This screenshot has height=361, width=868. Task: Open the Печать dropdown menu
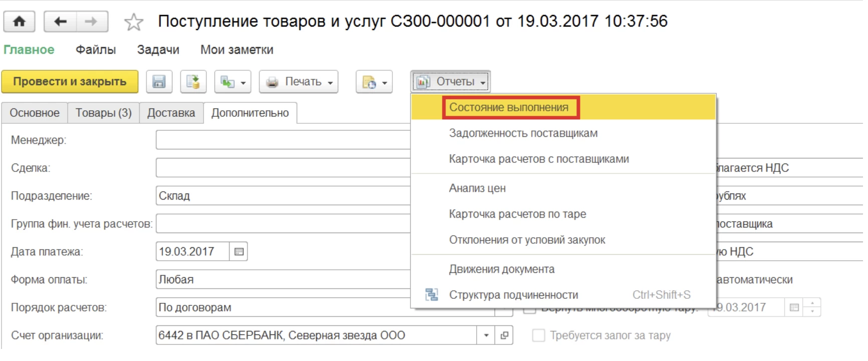point(299,82)
